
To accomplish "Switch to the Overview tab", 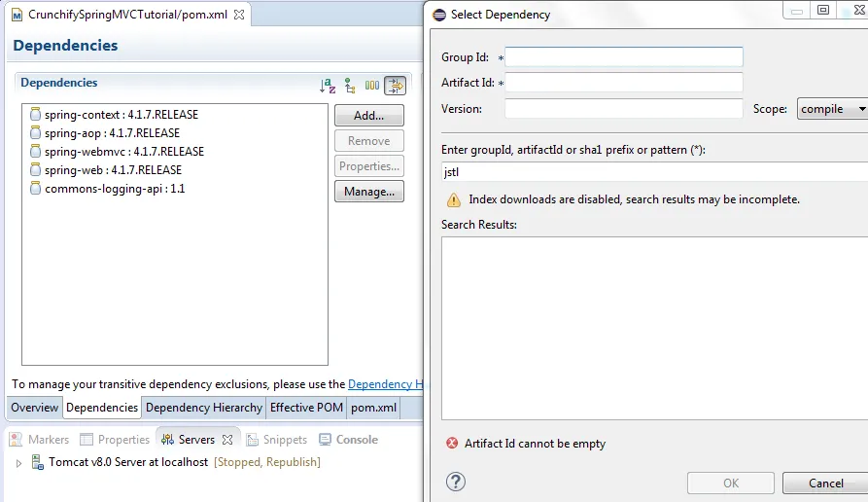I will pyautogui.click(x=34, y=408).
